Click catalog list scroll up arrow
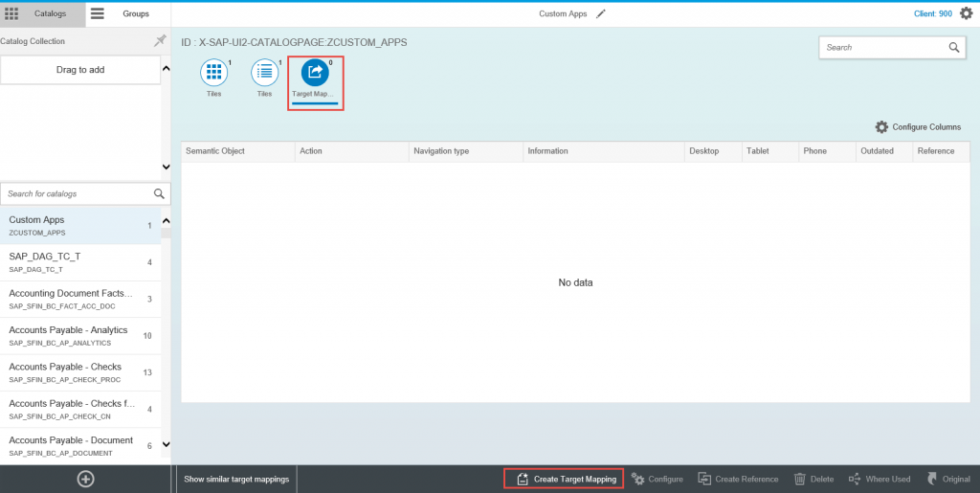 (167, 220)
